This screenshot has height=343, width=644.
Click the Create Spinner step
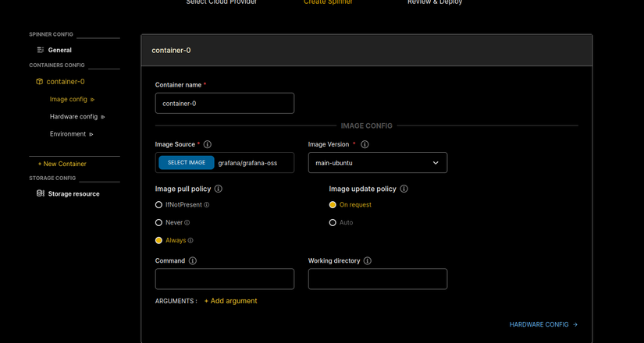click(328, 2)
